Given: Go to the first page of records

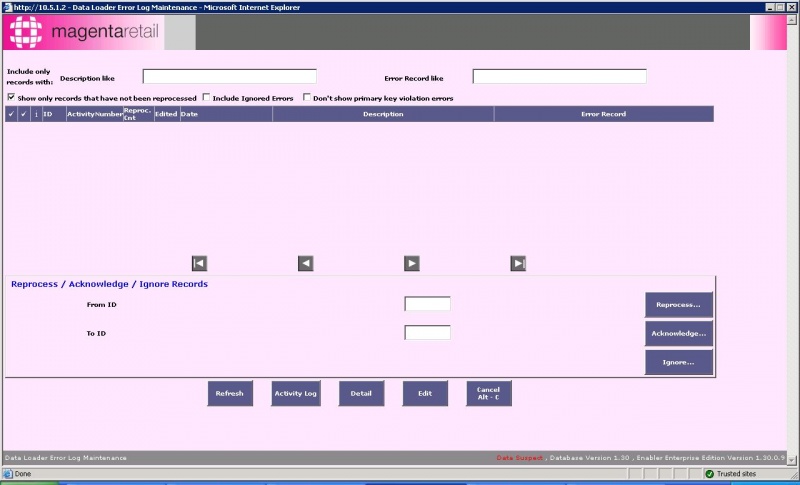Looking at the screenshot, I should (x=199, y=263).
